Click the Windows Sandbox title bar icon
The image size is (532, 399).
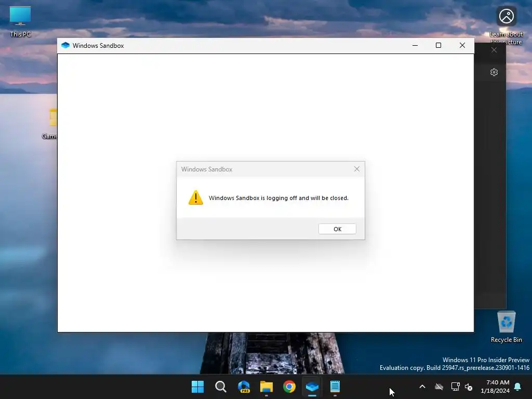click(x=65, y=46)
